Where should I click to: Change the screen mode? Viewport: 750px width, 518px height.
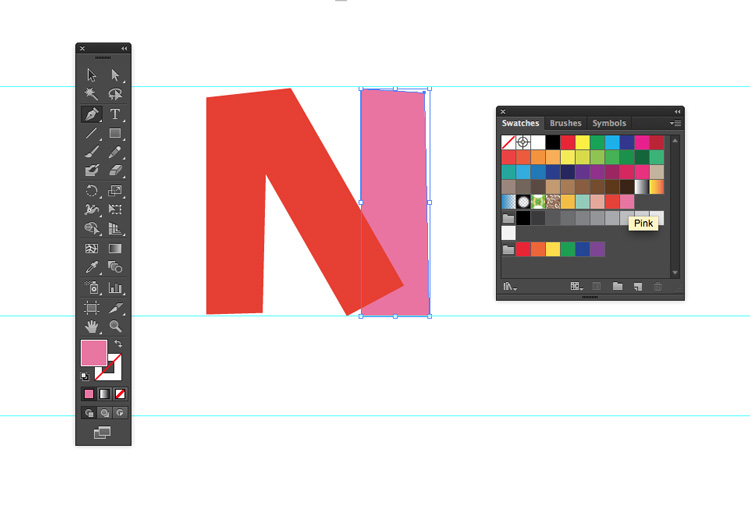point(102,433)
